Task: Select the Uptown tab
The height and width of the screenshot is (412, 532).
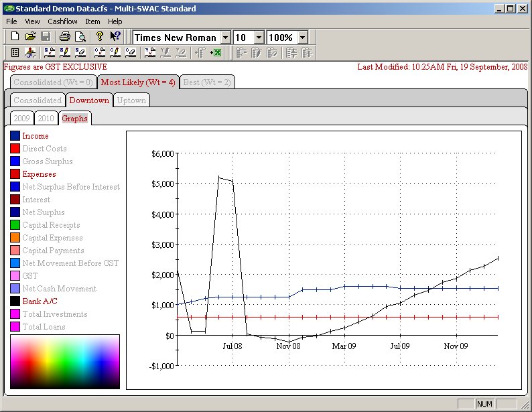Action: click(x=131, y=100)
